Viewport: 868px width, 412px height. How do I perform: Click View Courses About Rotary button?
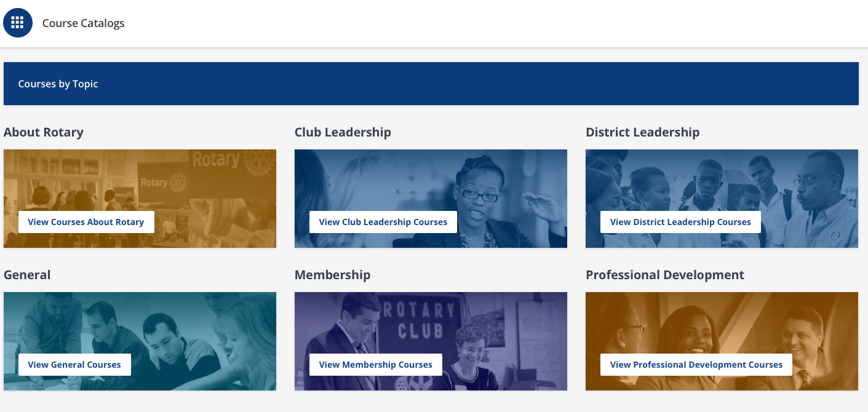tap(86, 222)
